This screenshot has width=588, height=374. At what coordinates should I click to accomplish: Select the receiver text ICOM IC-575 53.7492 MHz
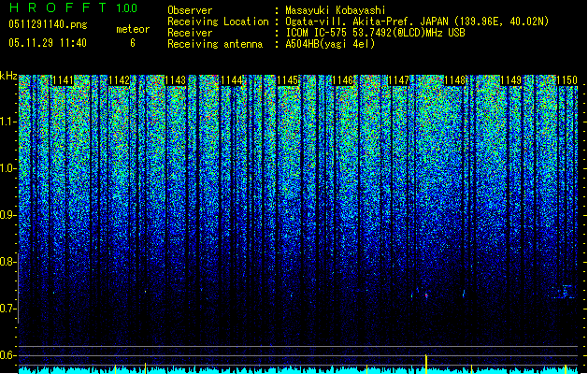click(375, 33)
